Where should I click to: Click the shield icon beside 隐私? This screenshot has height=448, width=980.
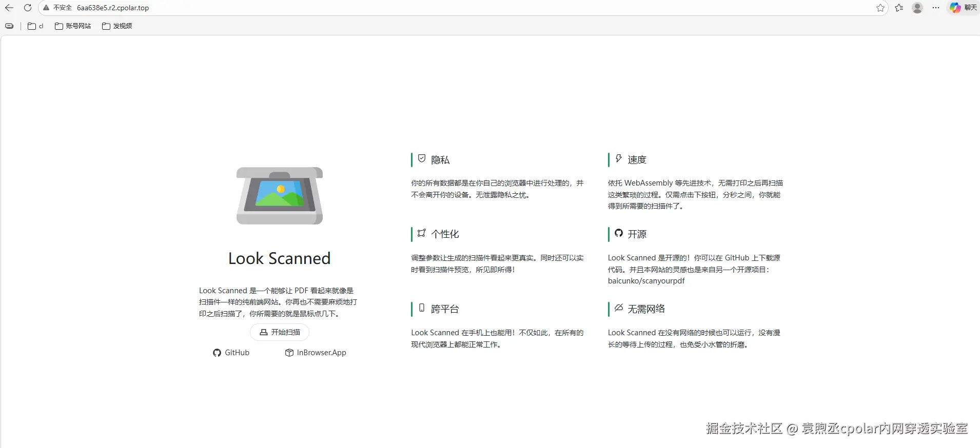click(x=422, y=158)
